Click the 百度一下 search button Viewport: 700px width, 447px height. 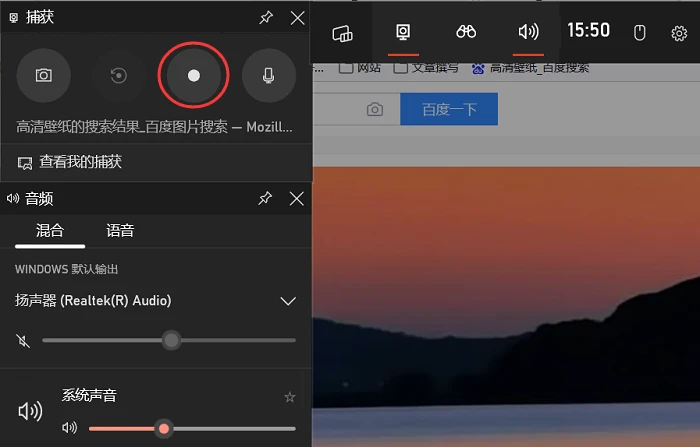pyautogui.click(x=449, y=109)
